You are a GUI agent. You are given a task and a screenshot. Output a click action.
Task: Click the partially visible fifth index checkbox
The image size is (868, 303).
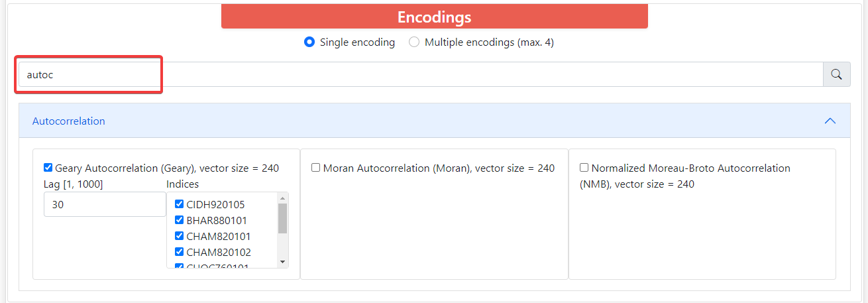coord(179,266)
